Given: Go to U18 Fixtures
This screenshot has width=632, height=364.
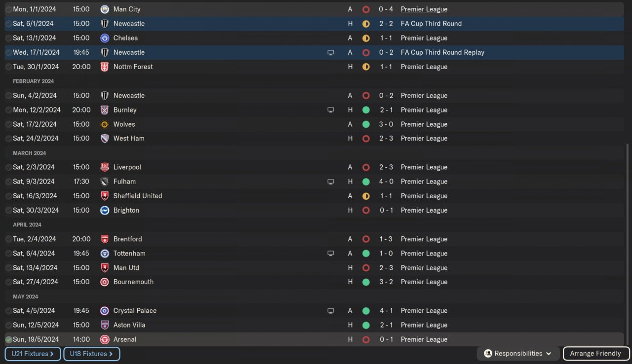Looking at the screenshot, I should [x=91, y=354].
